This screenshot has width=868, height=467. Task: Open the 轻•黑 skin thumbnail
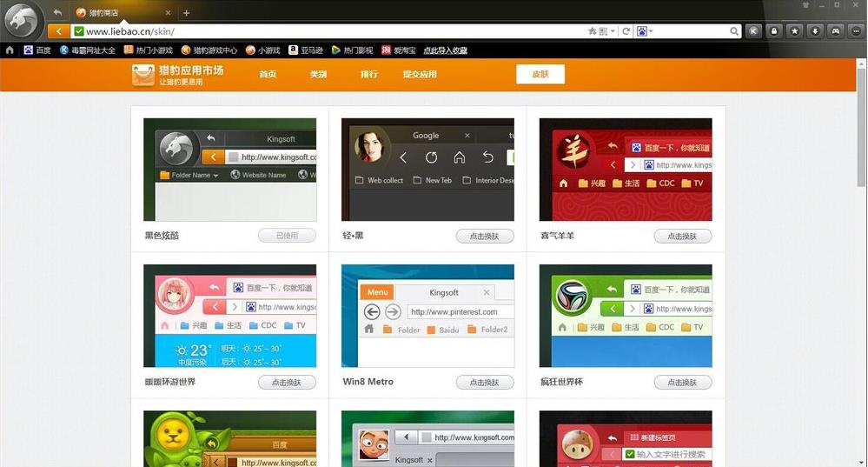click(x=427, y=170)
